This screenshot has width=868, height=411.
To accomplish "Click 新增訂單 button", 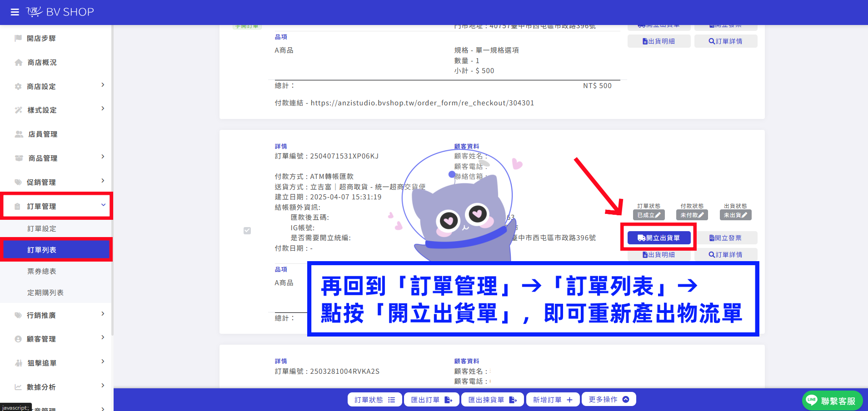I will pos(553,400).
